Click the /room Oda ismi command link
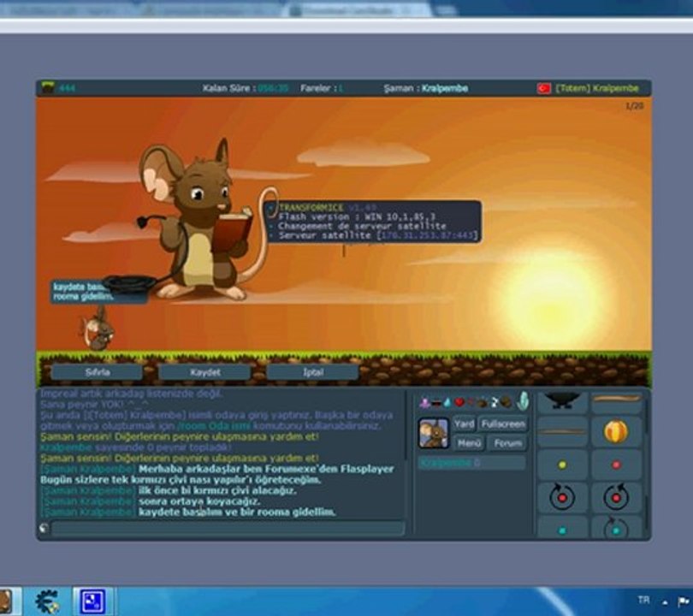Screen dimensions: 693x616 coord(214,426)
